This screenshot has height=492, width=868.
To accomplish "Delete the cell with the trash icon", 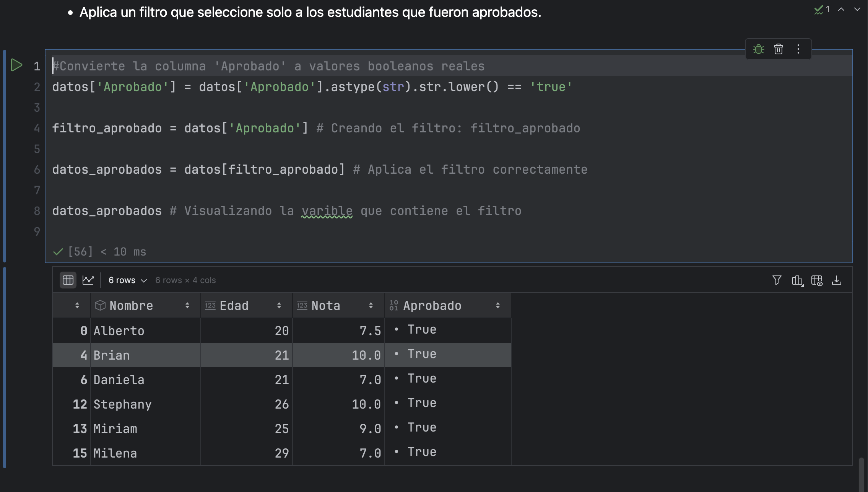I will click(x=779, y=49).
